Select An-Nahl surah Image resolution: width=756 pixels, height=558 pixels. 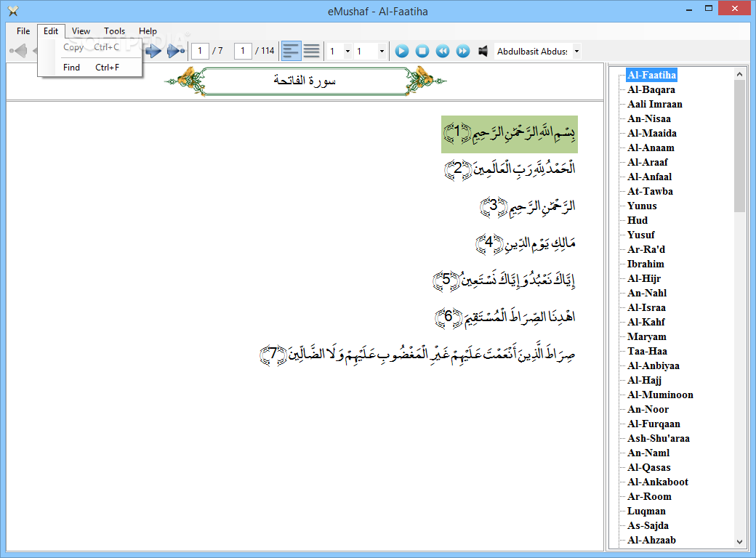click(647, 293)
